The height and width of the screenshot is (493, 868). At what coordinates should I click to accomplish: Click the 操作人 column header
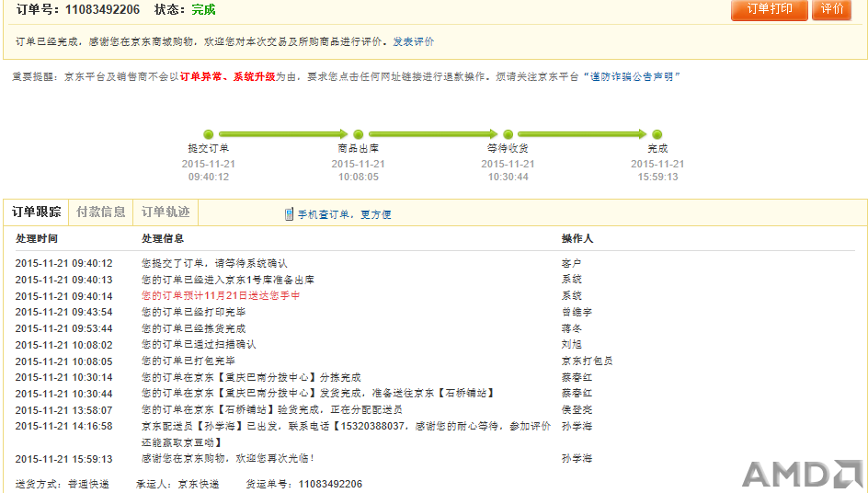[577, 239]
